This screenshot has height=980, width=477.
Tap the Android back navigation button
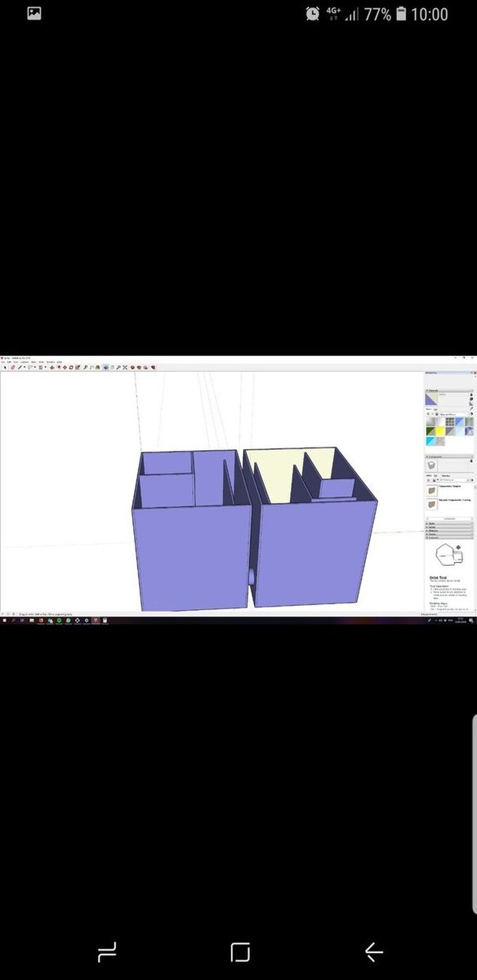coord(373,951)
